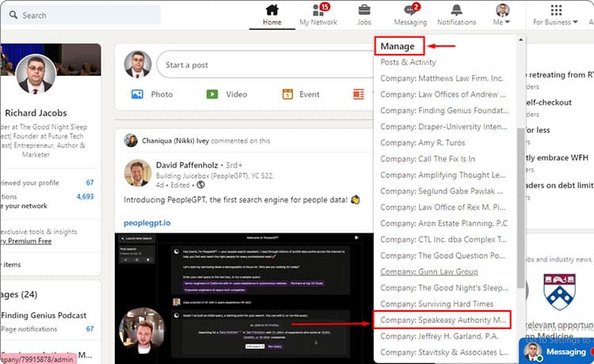Select Company: The Good Night's Sleep
Viewport: 594px width, 364px height.
(444, 288)
